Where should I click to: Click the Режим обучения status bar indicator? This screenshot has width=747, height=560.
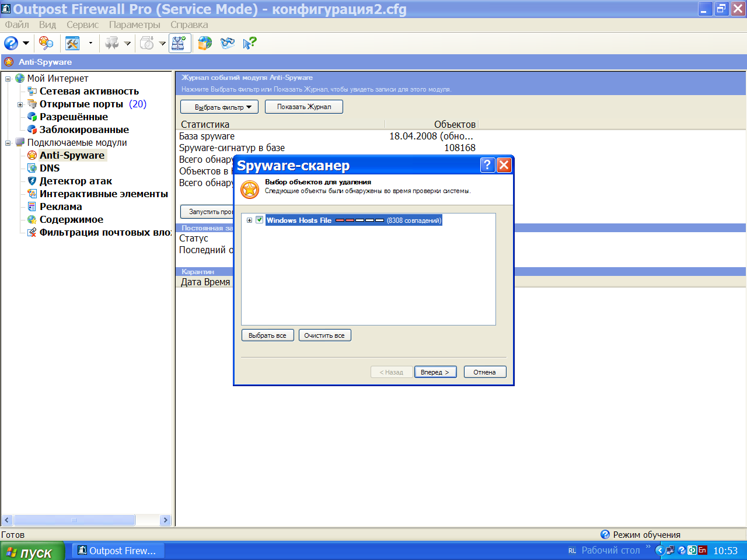pos(640,534)
